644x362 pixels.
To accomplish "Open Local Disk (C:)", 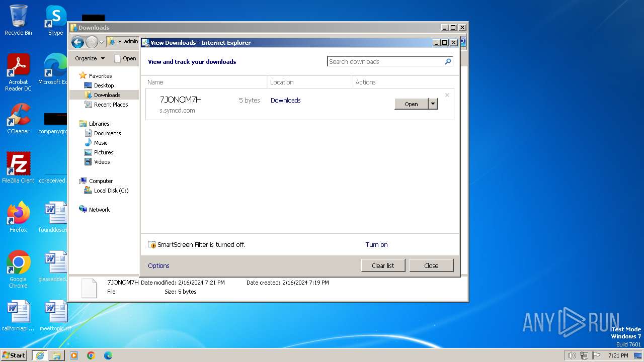I will (111, 191).
